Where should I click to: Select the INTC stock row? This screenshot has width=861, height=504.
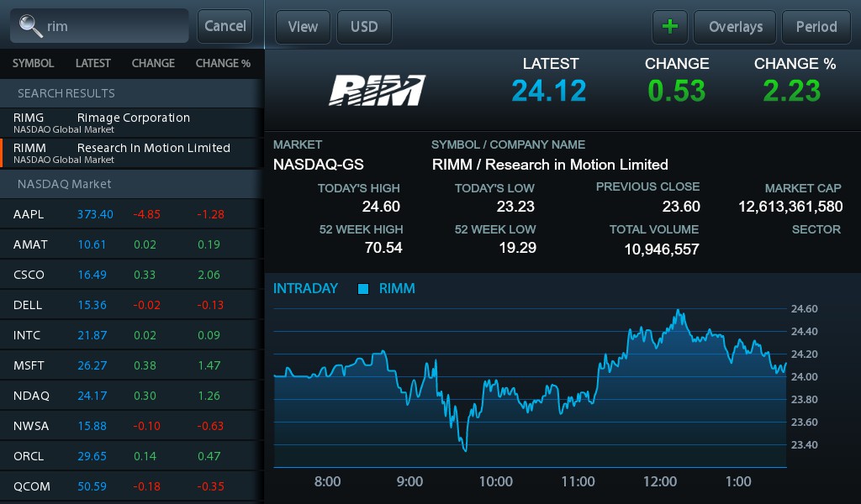click(132, 335)
